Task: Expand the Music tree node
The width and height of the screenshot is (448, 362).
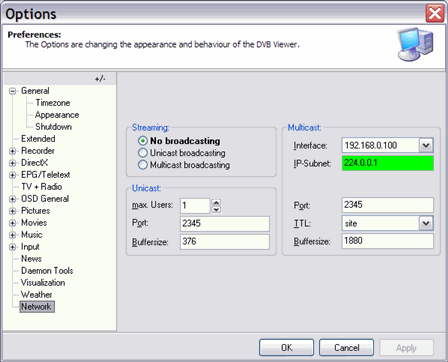Action: tap(12, 235)
